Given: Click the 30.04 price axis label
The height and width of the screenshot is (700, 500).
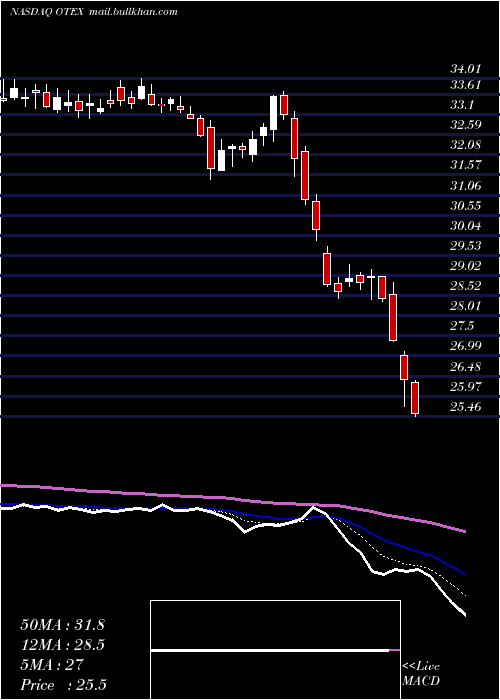Looking at the screenshot, I should pos(465,226).
